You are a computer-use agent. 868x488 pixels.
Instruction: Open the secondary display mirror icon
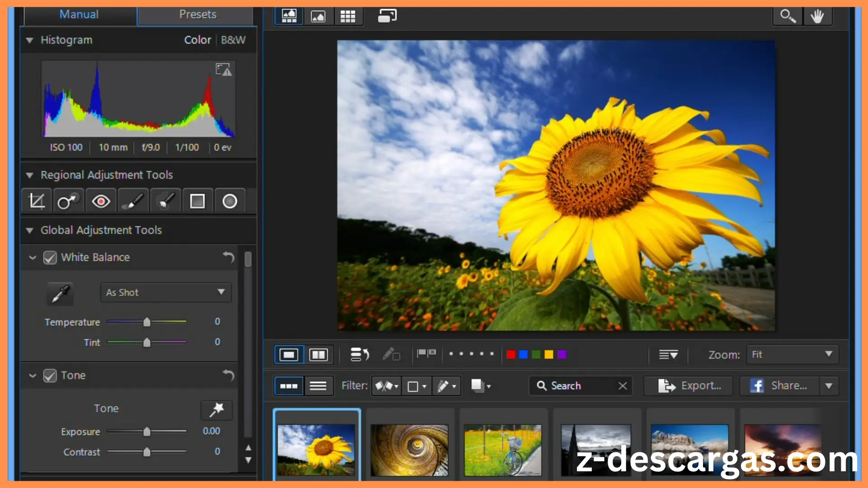pyautogui.click(x=387, y=16)
